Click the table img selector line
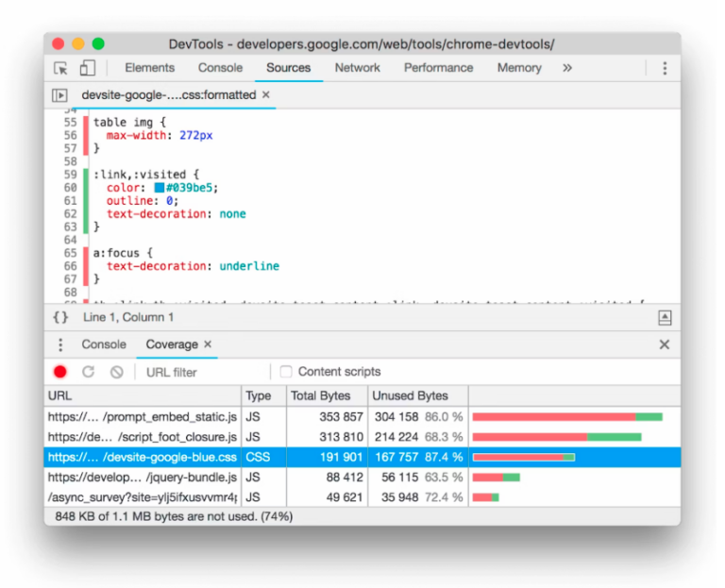Viewport: 725px width, 588px height. tap(129, 123)
